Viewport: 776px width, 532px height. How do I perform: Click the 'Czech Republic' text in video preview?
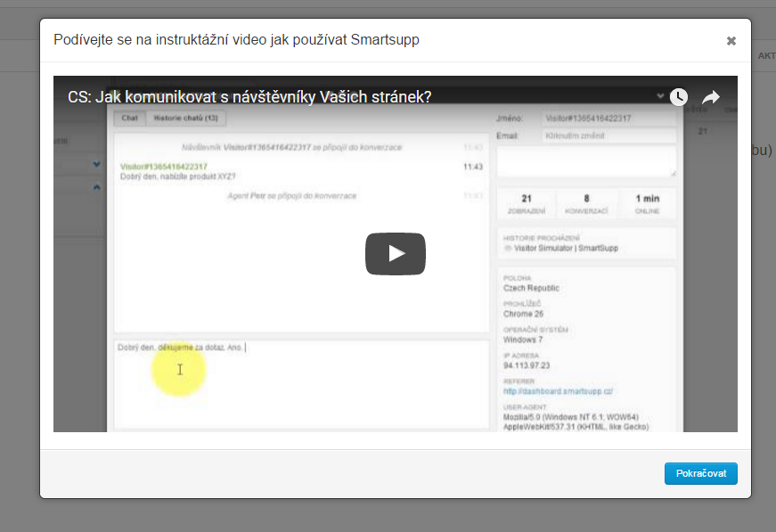pyautogui.click(x=531, y=288)
